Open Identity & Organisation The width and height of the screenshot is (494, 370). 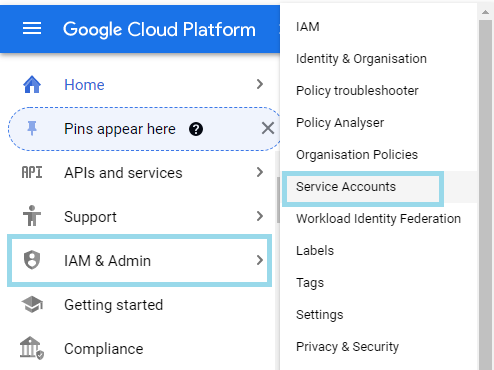(x=361, y=59)
